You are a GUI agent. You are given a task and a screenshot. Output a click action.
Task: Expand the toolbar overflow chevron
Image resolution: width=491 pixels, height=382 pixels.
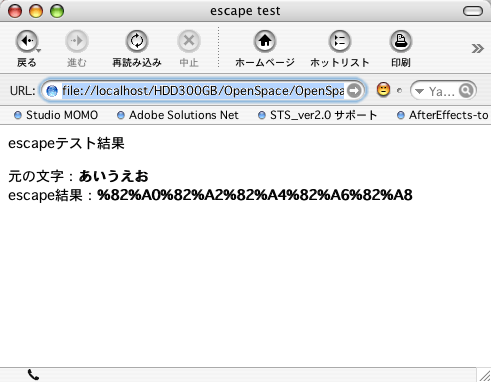coord(477,49)
